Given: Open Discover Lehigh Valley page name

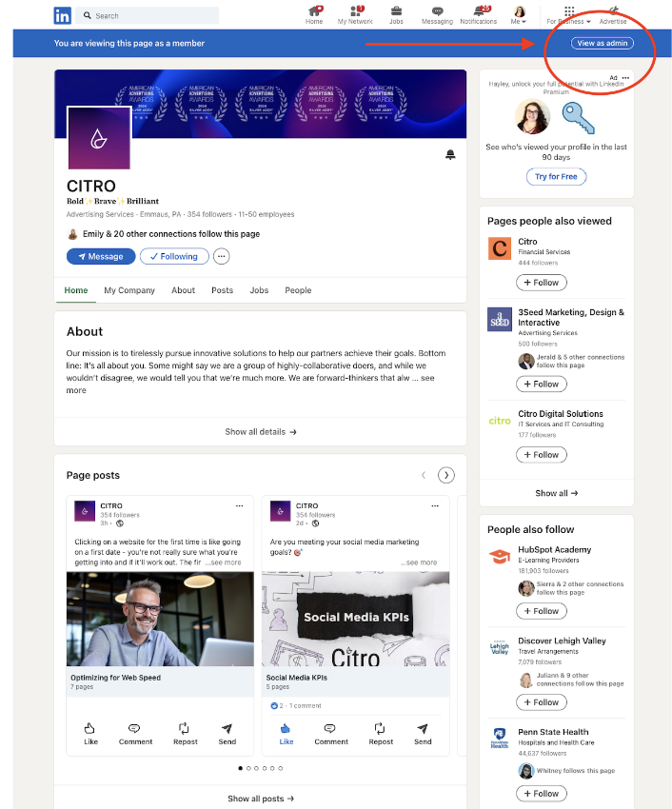Looking at the screenshot, I should pyautogui.click(x=563, y=641).
